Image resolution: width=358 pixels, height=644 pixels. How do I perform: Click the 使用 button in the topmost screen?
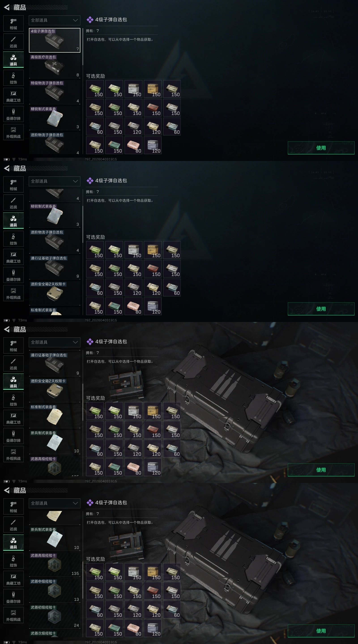(321, 148)
